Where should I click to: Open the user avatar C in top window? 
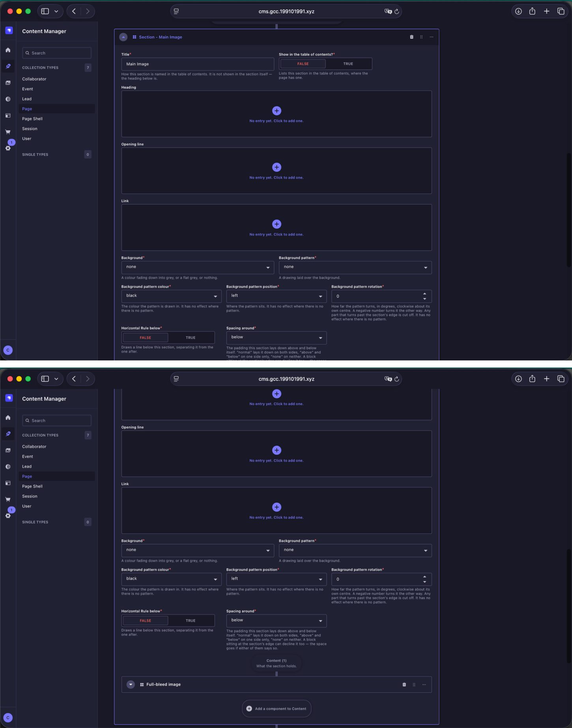(x=8, y=350)
